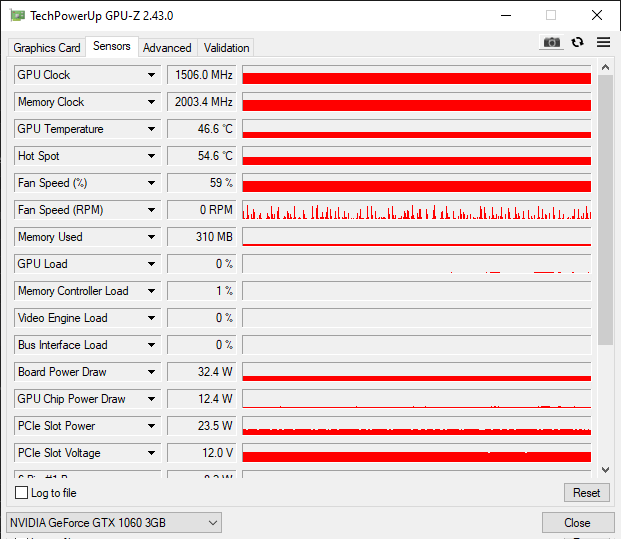
Task: Click the Hot Spot 54.6 °C value
Action: (202, 156)
